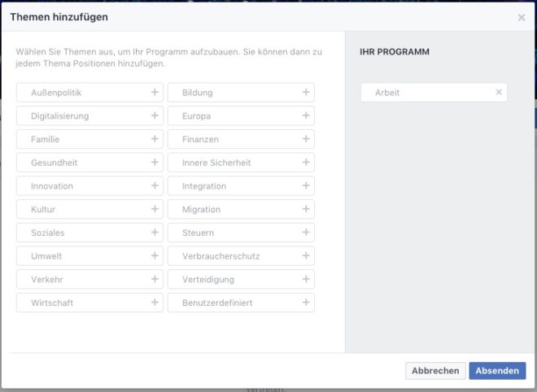The height and width of the screenshot is (392, 537).
Task: Select the Verteidigung topic
Action: pos(241,279)
